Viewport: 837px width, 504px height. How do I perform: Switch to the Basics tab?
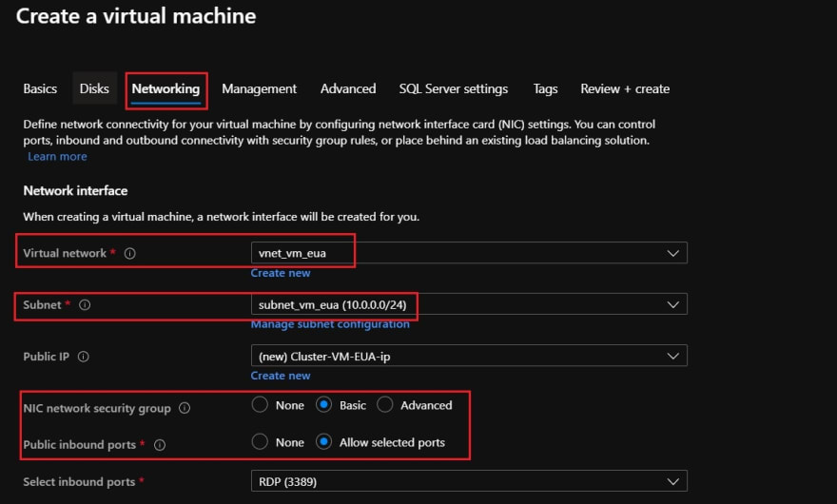point(40,88)
